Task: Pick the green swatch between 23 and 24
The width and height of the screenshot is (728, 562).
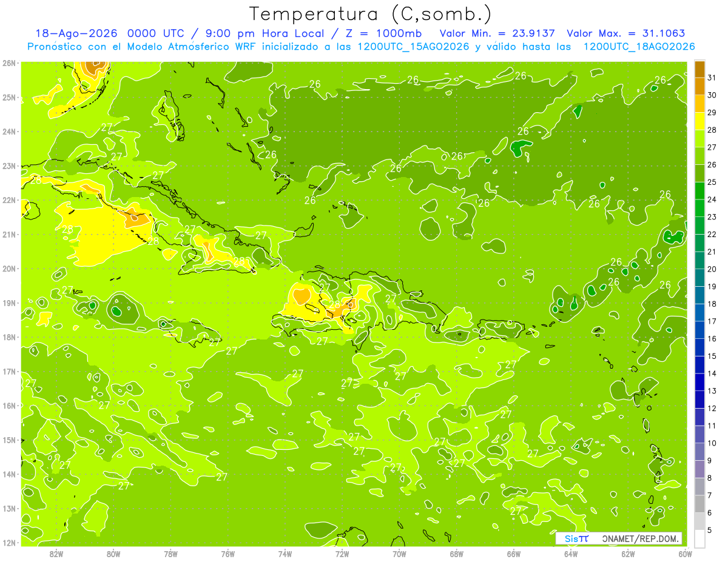Action: [x=699, y=208]
